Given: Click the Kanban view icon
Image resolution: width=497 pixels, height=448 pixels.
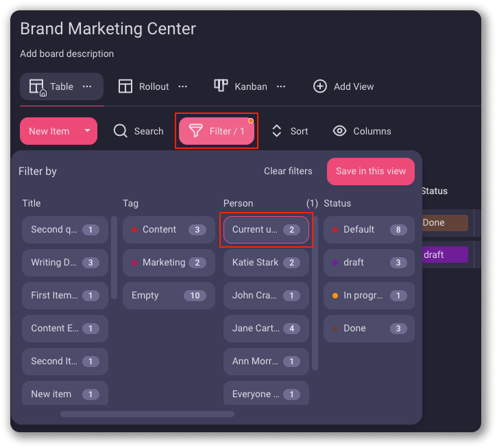Looking at the screenshot, I should (221, 86).
